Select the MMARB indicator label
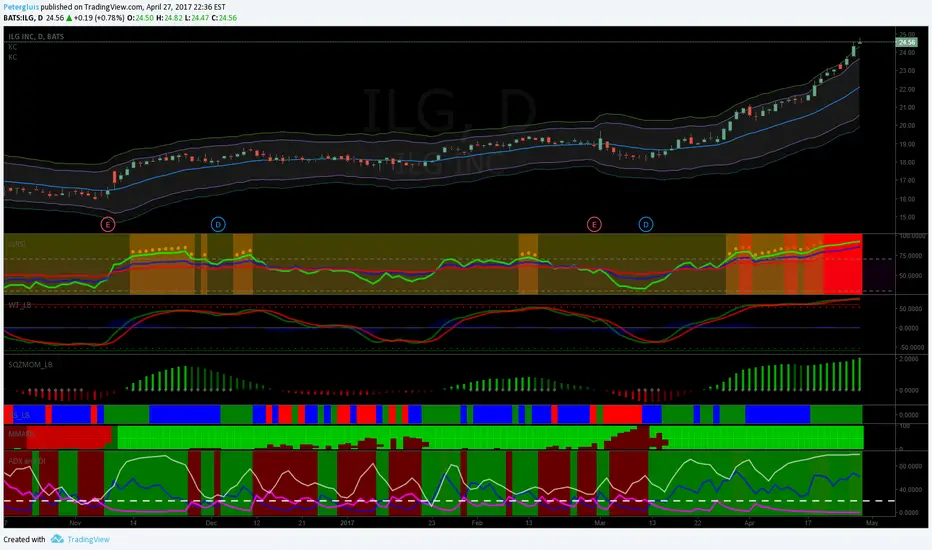The image size is (932, 550). coord(21,434)
